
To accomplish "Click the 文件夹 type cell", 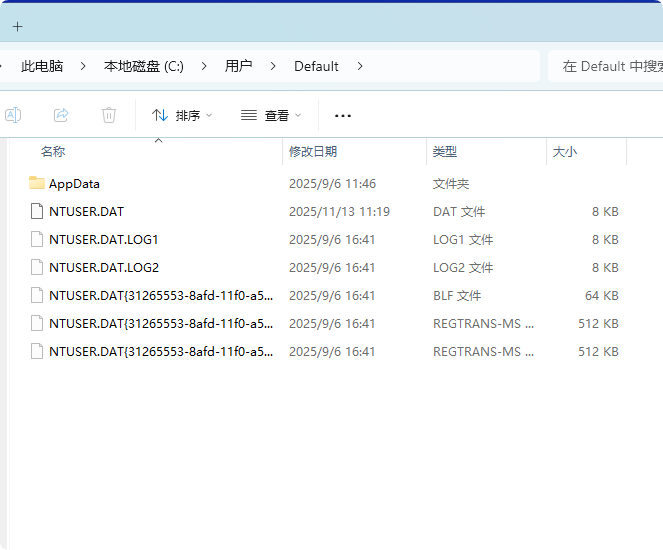I will (x=451, y=183).
